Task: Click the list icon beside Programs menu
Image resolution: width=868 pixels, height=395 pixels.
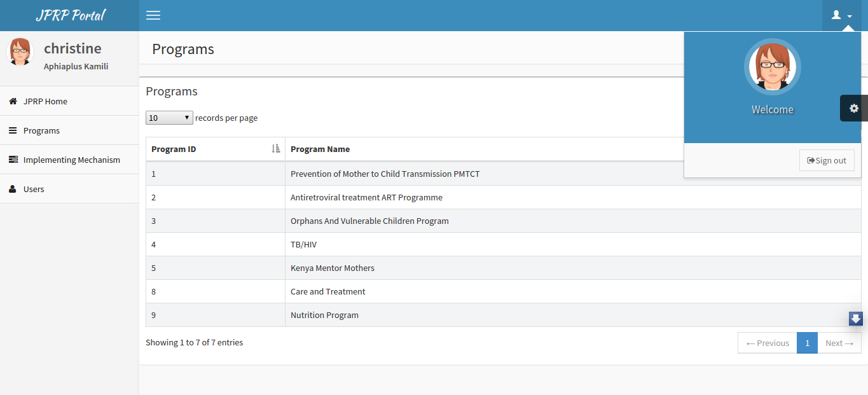Action: [x=13, y=130]
